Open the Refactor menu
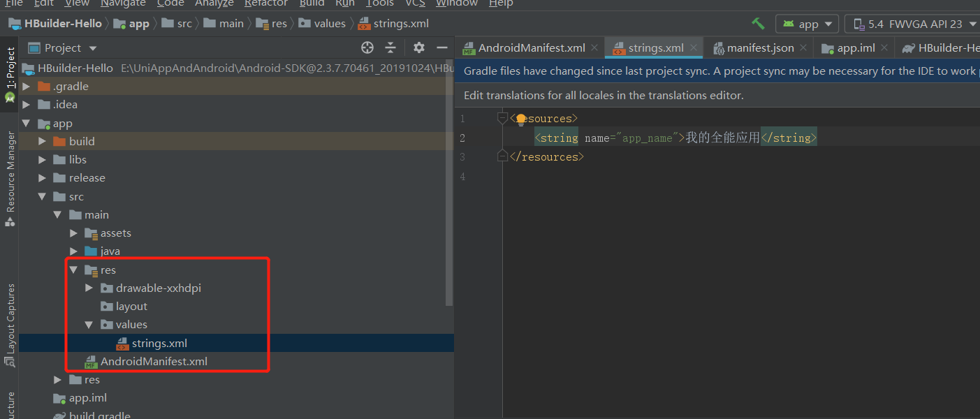 [266, 3]
